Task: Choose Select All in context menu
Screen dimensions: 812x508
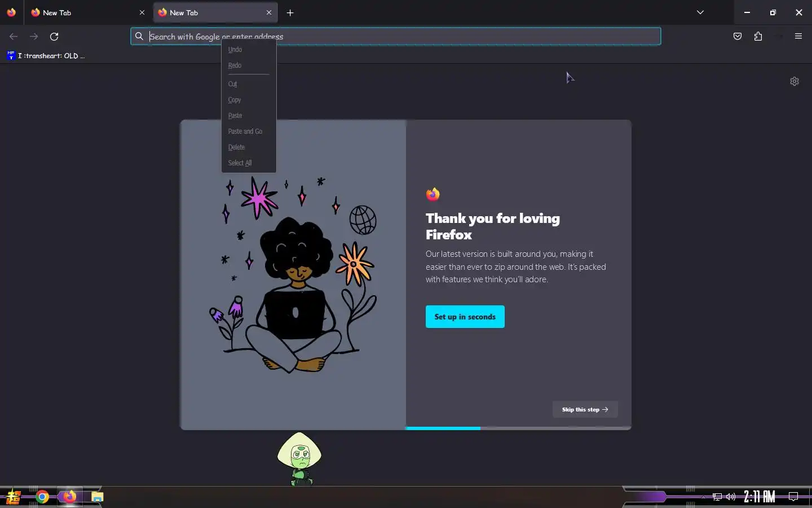Action: 249,163
